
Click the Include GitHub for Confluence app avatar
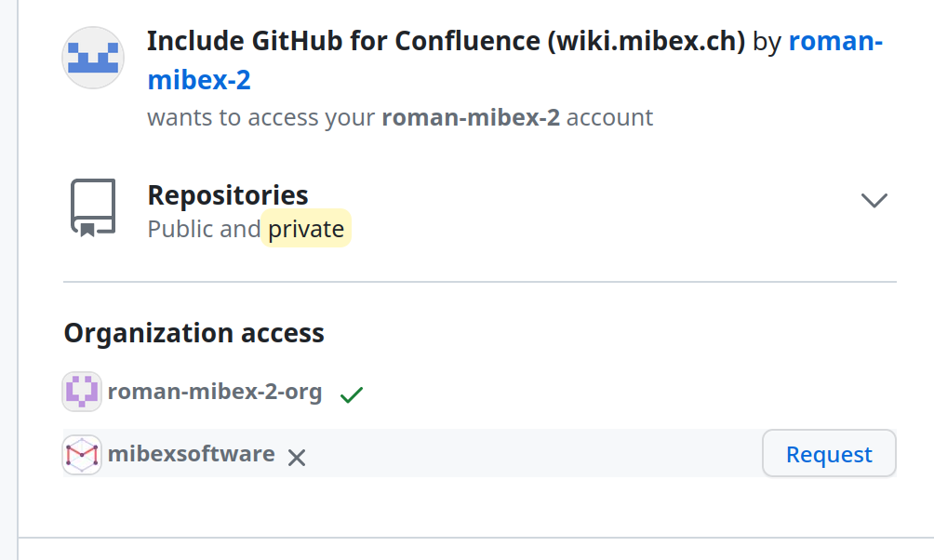click(x=93, y=58)
